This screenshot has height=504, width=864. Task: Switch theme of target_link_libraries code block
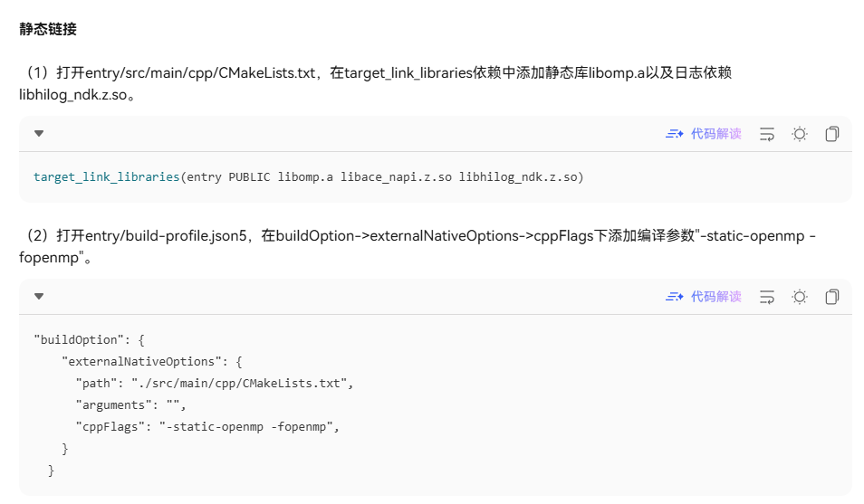[x=799, y=134]
